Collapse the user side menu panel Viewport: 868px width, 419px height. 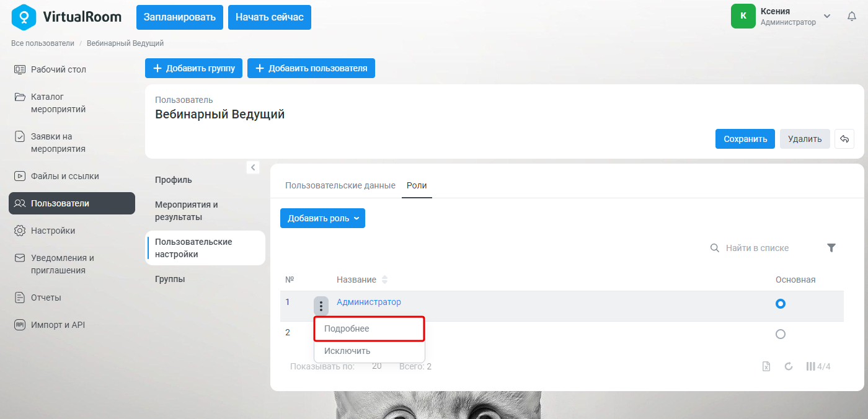pos(252,167)
